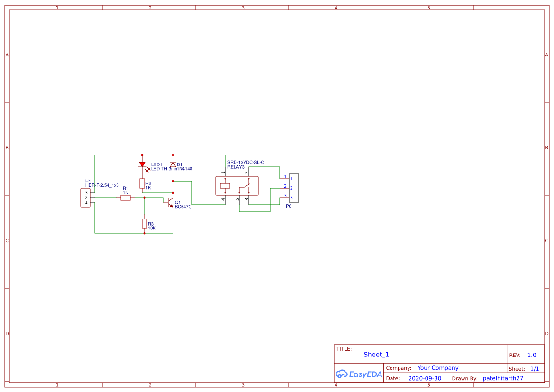Click the Your Company field
The width and height of the screenshot is (554, 392).
tap(437, 368)
